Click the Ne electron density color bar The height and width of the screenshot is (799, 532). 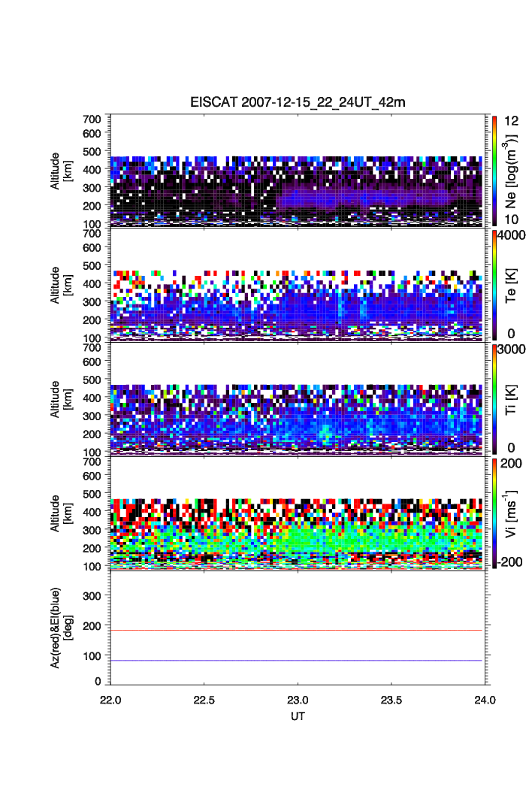click(494, 170)
